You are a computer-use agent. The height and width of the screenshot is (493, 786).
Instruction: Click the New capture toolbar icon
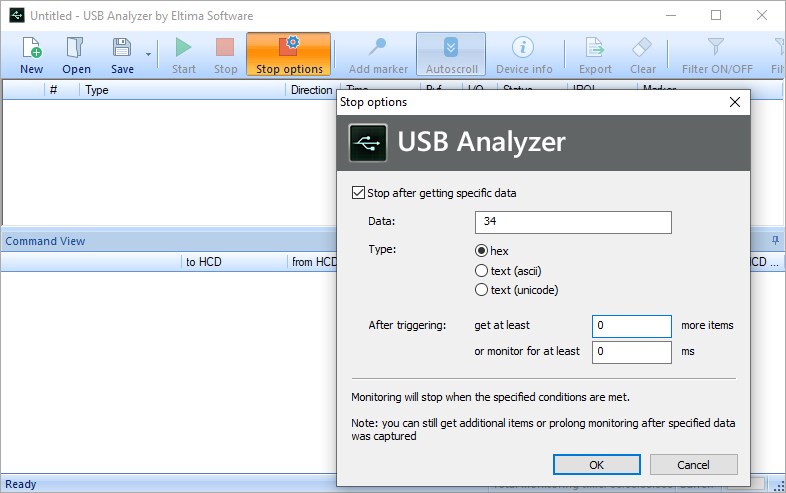(x=31, y=55)
